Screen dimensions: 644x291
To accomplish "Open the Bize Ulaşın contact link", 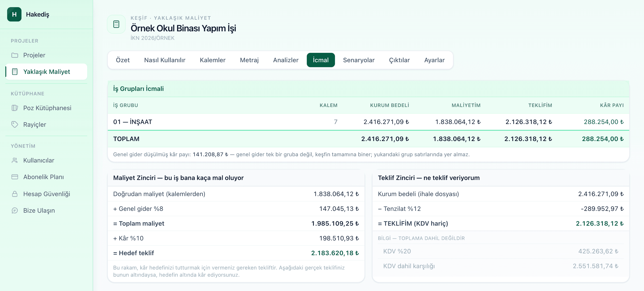I will tap(46, 210).
